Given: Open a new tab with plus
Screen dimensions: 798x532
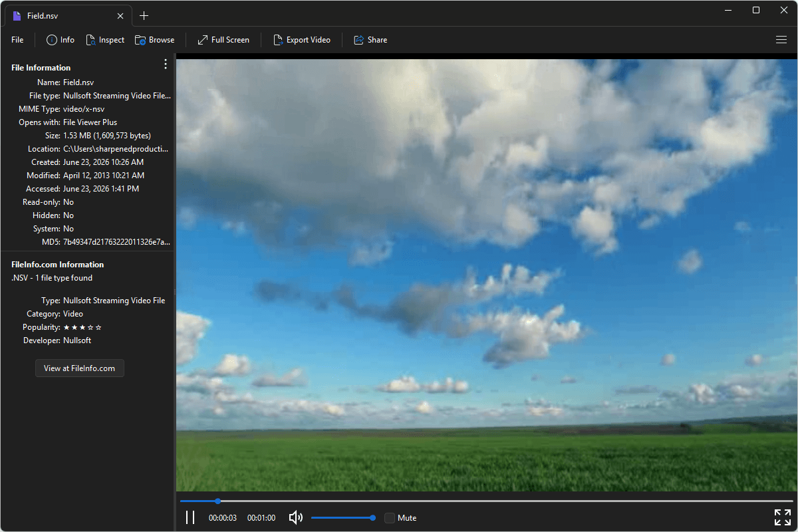Looking at the screenshot, I should [x=144, y=16].
